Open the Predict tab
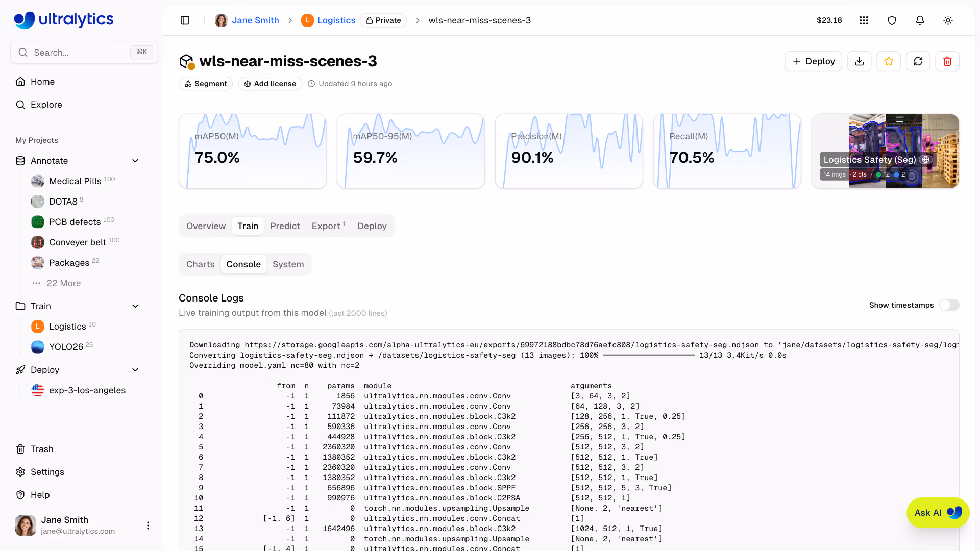The height and width of the screenshot is (551, 980). (x=285, y=226)
